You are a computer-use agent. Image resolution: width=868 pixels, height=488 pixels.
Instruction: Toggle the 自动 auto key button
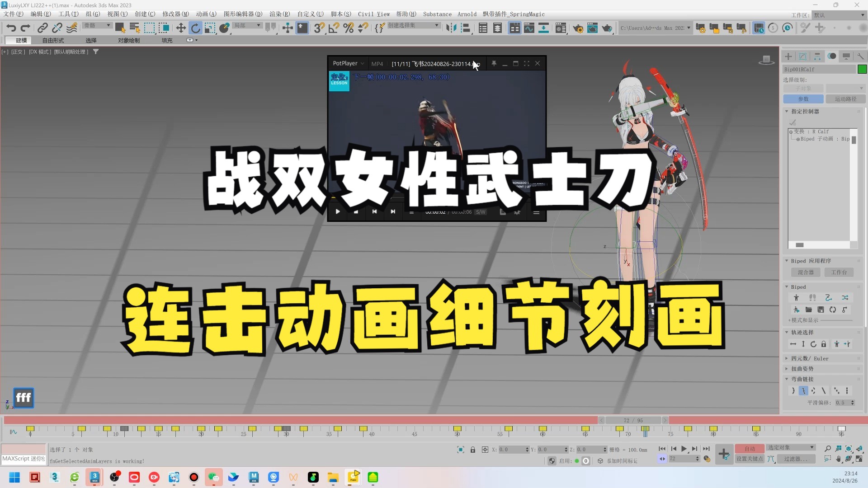click(750, 449)
